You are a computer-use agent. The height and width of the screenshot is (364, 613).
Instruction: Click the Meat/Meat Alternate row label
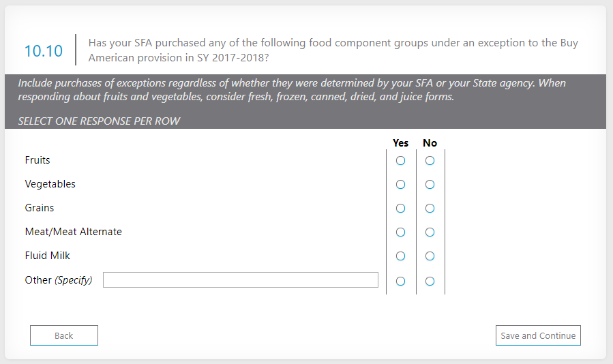coord(74,232)
